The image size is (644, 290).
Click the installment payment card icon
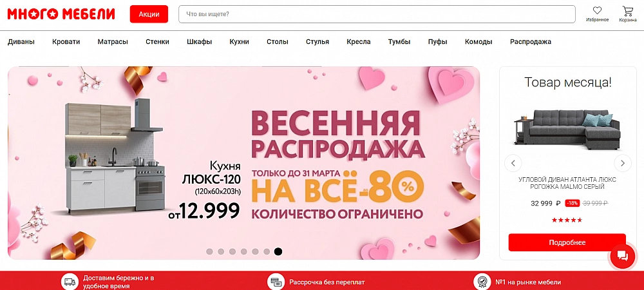tap(276, 283)
